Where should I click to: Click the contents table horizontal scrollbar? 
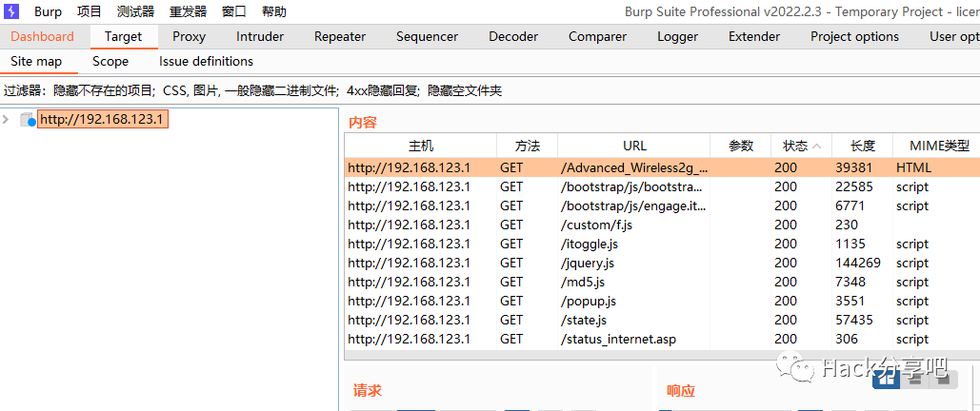[x=662, y=355]
